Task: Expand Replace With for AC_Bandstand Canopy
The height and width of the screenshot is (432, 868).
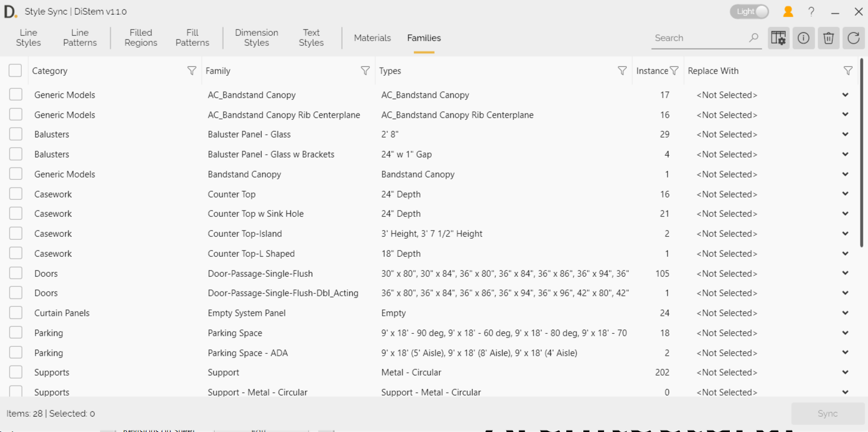Action: coord(845,95)
